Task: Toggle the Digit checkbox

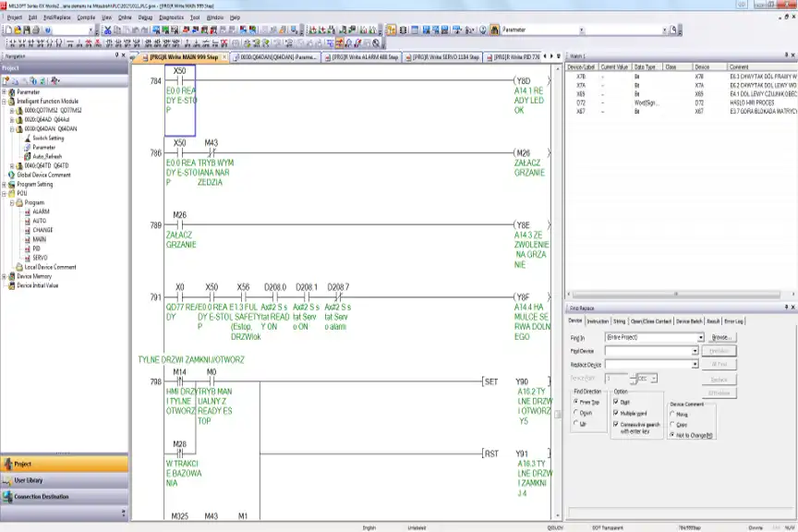Action: point(616,403)
